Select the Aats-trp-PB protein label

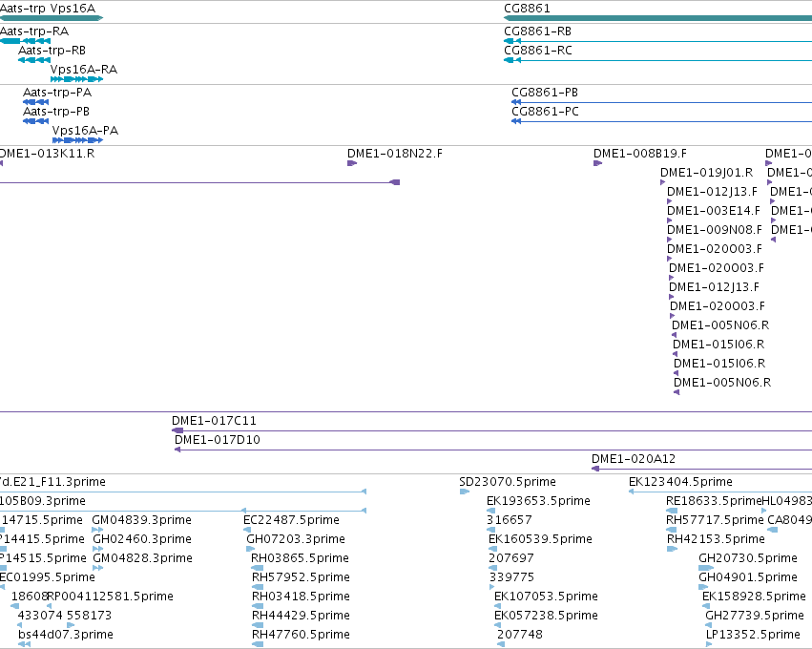[56, 112]
